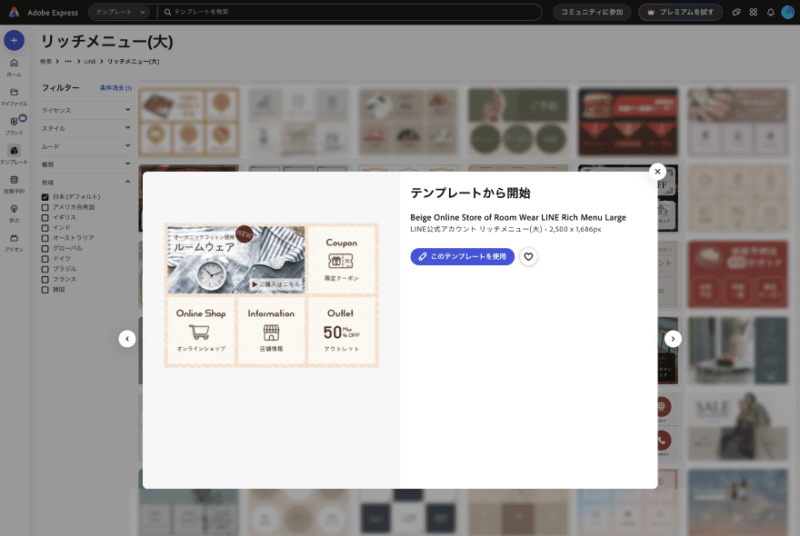The height and width of the screenshot is (536, 800).
Task: Open the テンプレート search scope dropdown
Action: pyautogui.click(x=119, y=12)
